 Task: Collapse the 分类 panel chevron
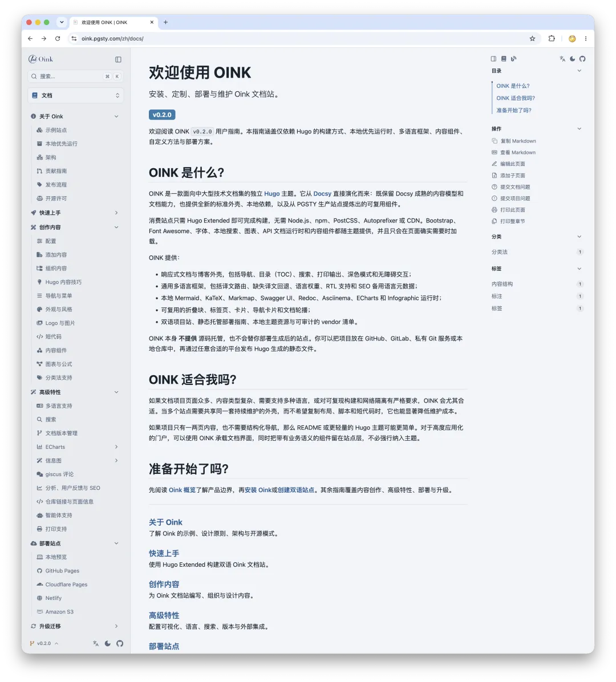click(x=579, y=237)
